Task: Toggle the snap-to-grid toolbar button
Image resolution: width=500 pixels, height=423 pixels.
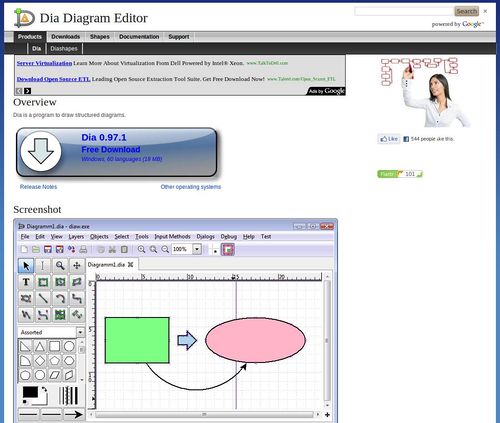Action: [x=228, y=249]
